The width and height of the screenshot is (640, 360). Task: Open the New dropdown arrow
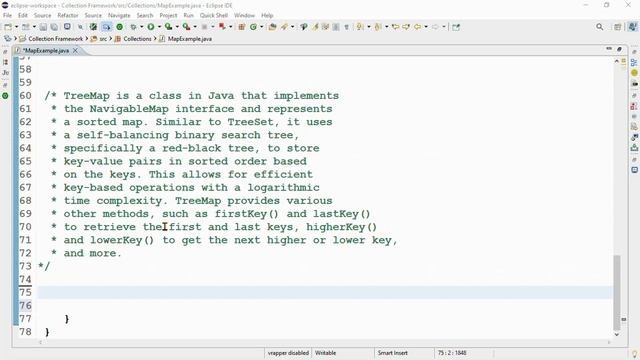[x=16, y=27]
